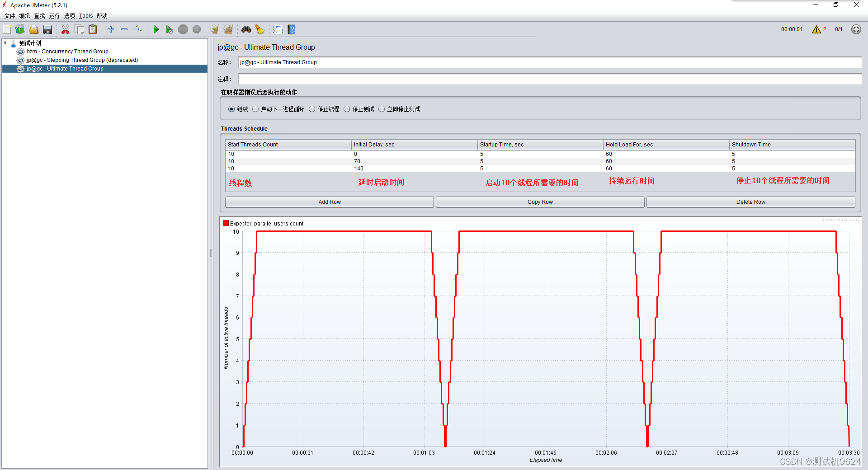Open the Function Helper list icon

coord(278,29)
